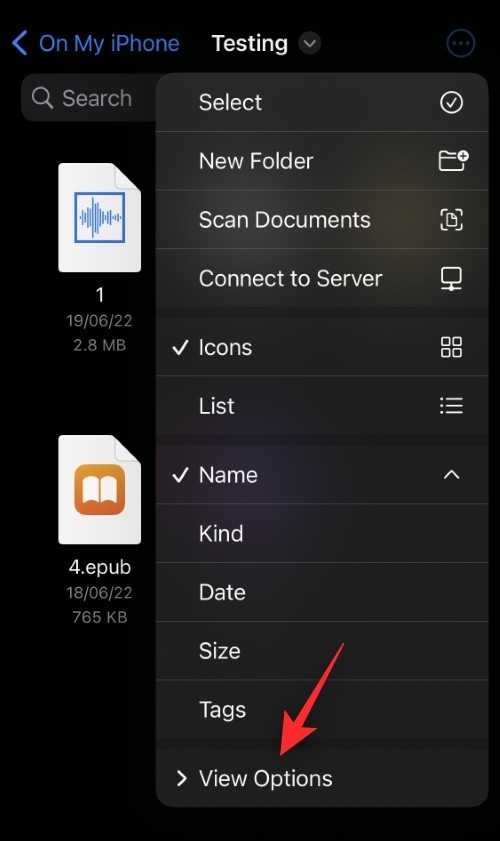This screenshot has height=841, width=500.
Task: Switch to List view
Action: coord(322,405)
